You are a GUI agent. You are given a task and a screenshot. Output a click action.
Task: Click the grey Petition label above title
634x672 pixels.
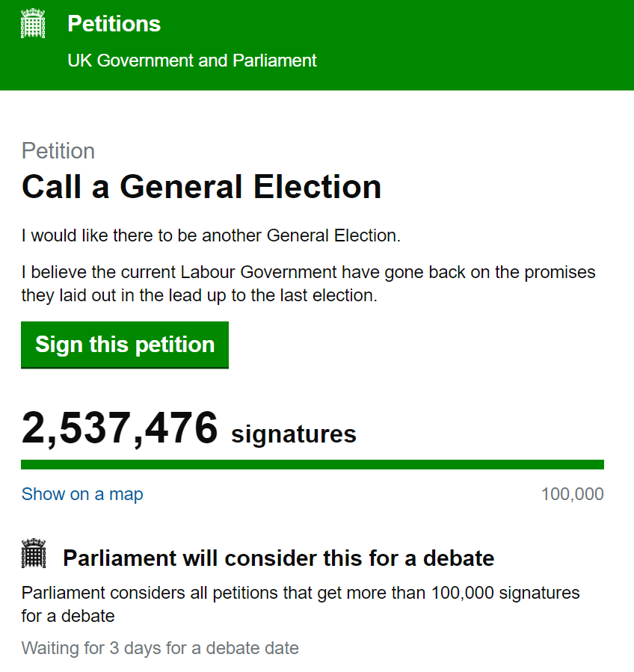[58, 151]
